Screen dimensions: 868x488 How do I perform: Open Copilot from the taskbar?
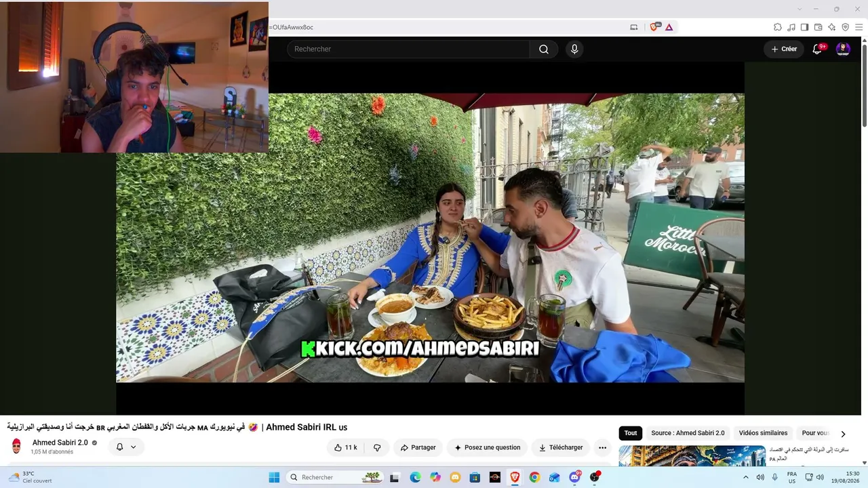pos(435,477)
